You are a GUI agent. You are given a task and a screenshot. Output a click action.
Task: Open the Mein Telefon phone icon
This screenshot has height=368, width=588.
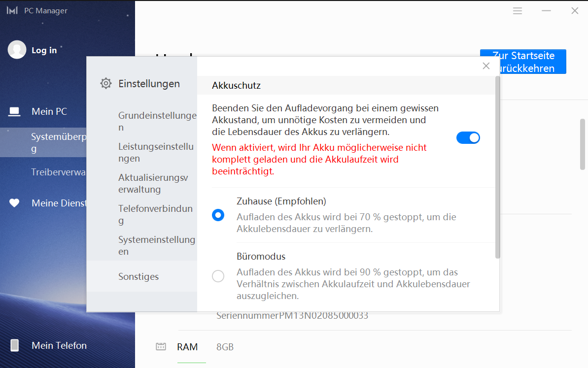pyautogui.click(x=14, y=345)
